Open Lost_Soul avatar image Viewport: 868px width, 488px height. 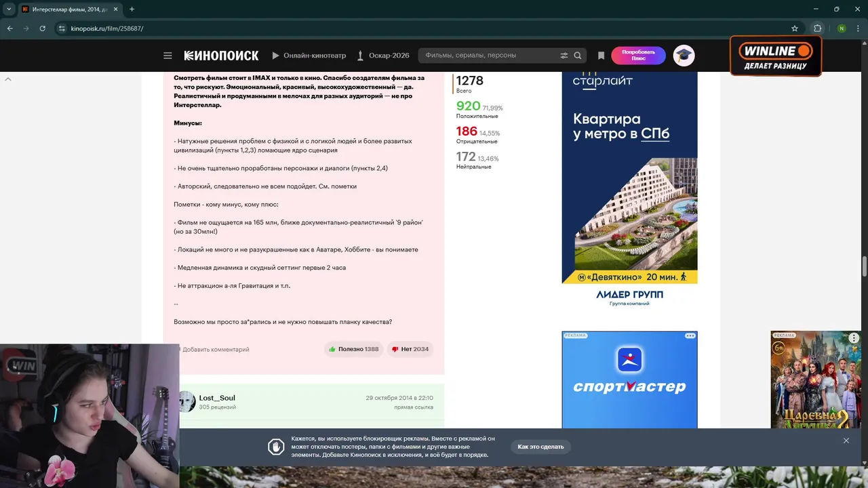187,402
